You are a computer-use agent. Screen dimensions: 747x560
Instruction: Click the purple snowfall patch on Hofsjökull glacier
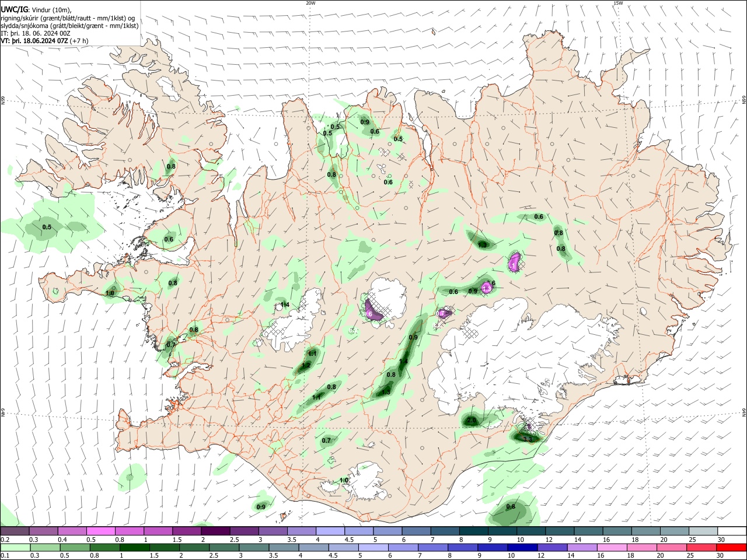[x=372, y=310]
